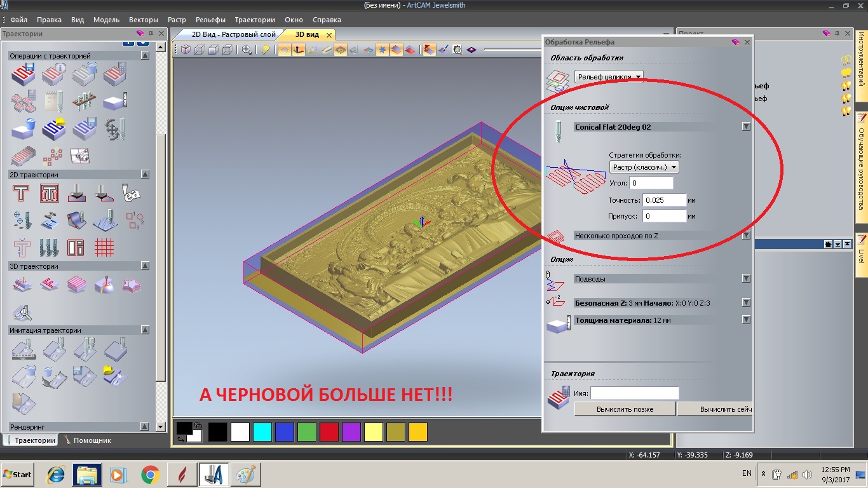Viewport: 868px width, 488px height.
Task: Click the 'Точность' tolerance input field
Action: click(x=665, y=200)
